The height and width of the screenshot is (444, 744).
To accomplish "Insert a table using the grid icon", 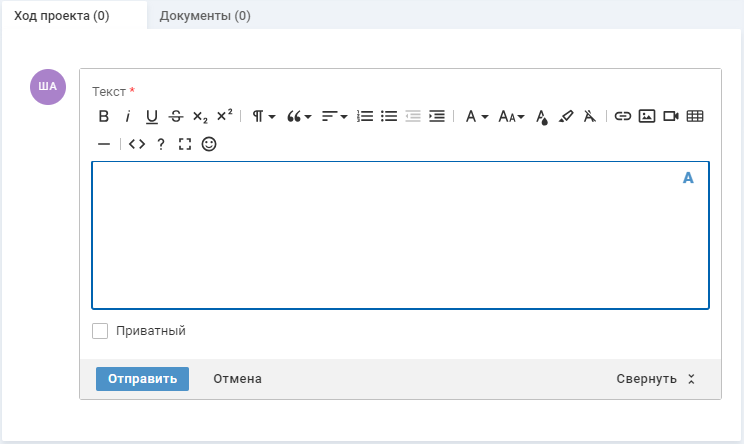I will click(695, 116).
